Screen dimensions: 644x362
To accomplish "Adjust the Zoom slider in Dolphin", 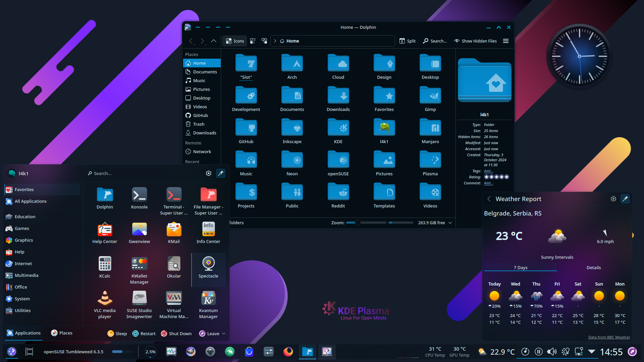I will coord(366,223).
